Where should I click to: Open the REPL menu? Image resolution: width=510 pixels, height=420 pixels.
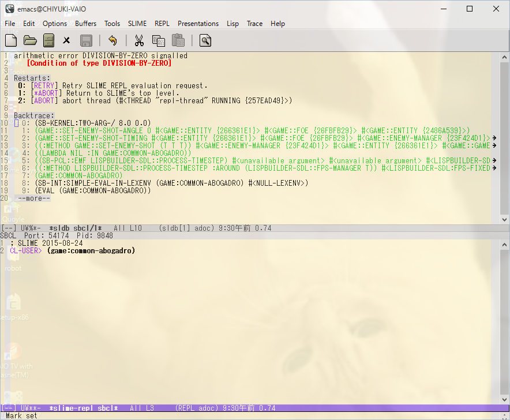(162, 24)
